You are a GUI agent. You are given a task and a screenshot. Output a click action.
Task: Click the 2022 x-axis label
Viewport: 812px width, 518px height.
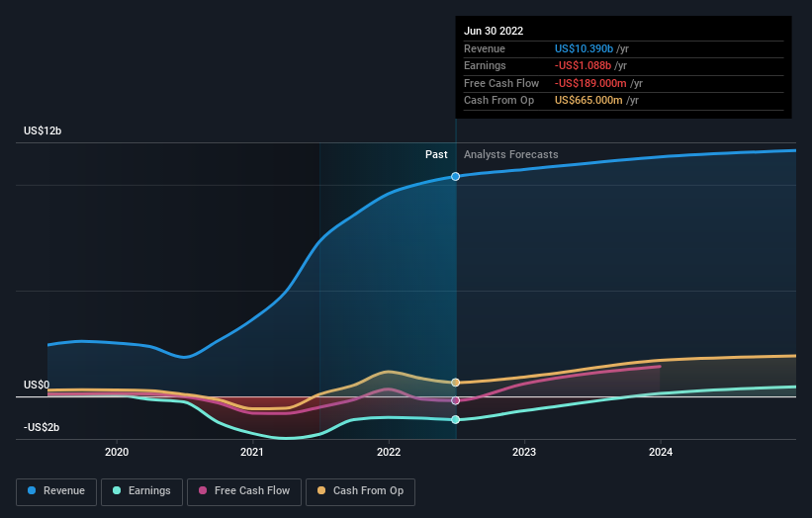pyautogui.click(x=389, y=453)
